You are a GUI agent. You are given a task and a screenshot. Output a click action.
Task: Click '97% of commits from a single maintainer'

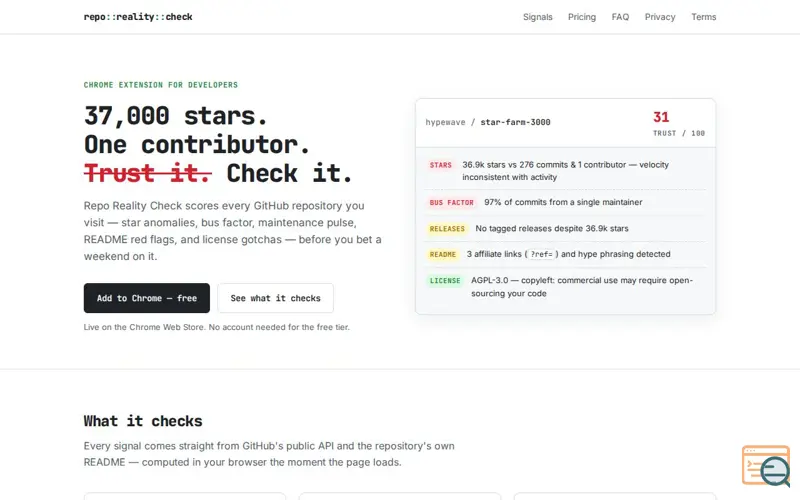pos(563,202)
